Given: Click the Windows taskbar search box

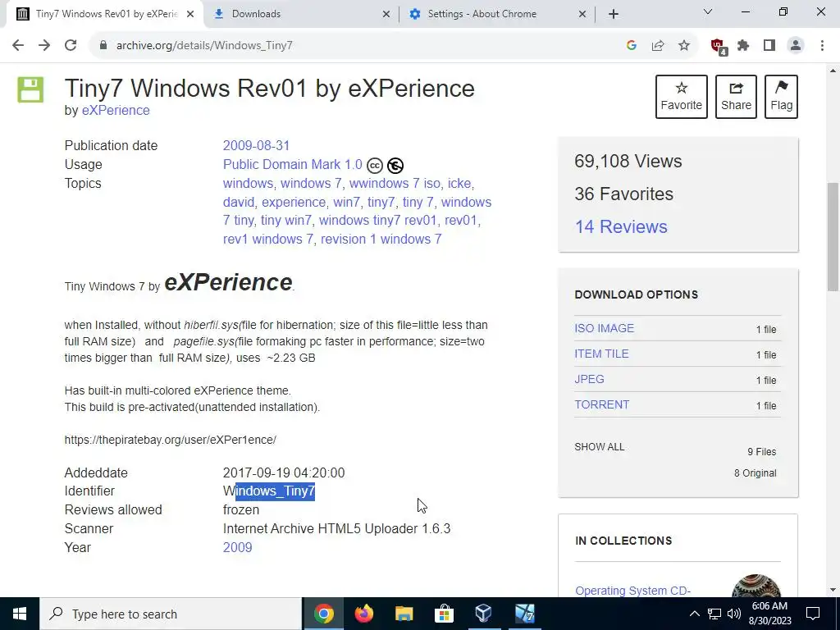Looking at the screenshot, I should tap(171, 614).
